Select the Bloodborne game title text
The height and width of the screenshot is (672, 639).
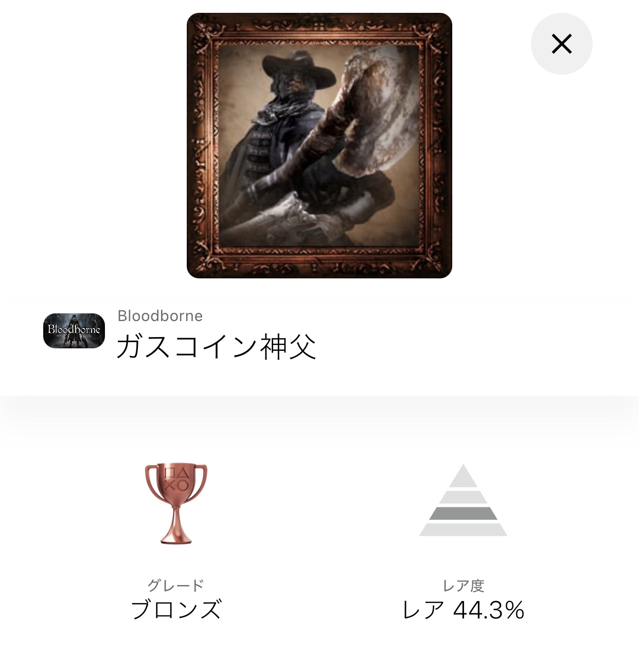[x=160, y=315]
